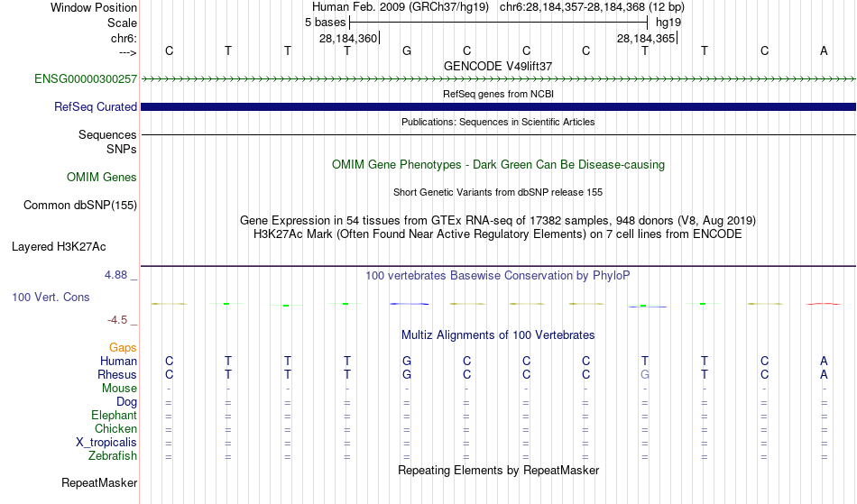Select the Zebrafish species label
Viewport: 857px width, 504px height.
113,456
